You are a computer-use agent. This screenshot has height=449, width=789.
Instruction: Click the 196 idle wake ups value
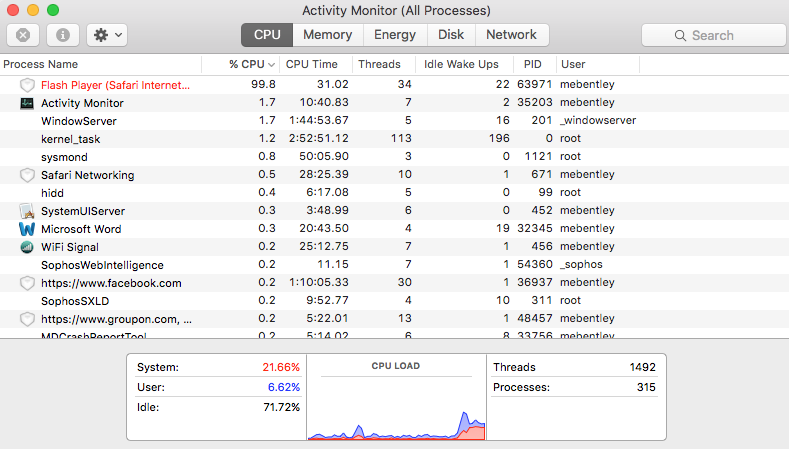tap(499, 138)
